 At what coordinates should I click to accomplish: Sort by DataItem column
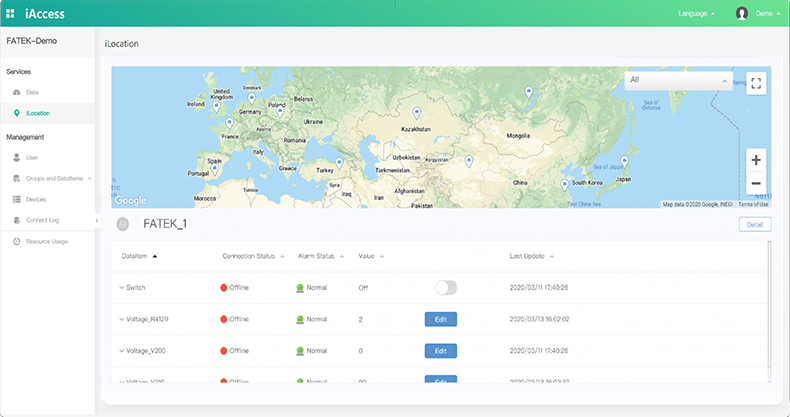[x=139, y=256]
